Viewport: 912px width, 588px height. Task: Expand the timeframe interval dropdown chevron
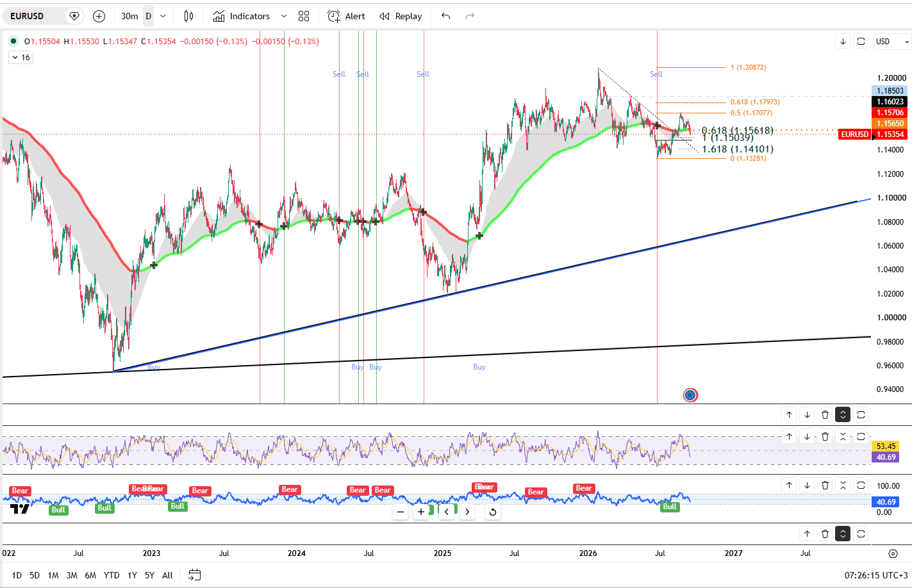pyautogui.click(x=163, y=16)
